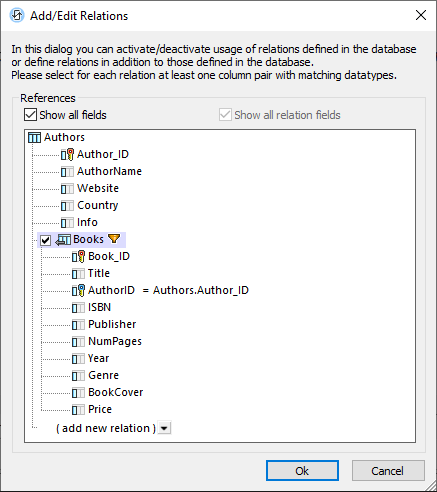The height and width of the screenshot is (492, 437).
Task: Click the Books related table icon
Action: (63, 240)
